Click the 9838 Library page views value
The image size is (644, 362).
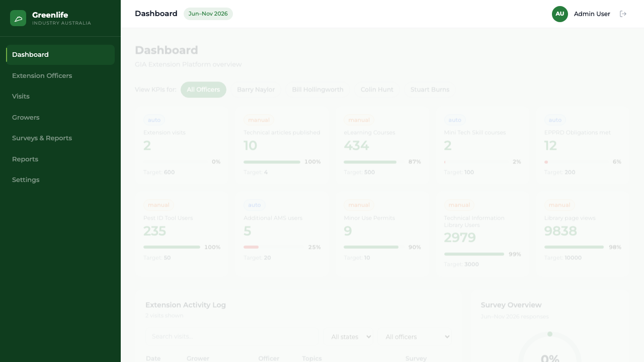[x=560, y=231]
